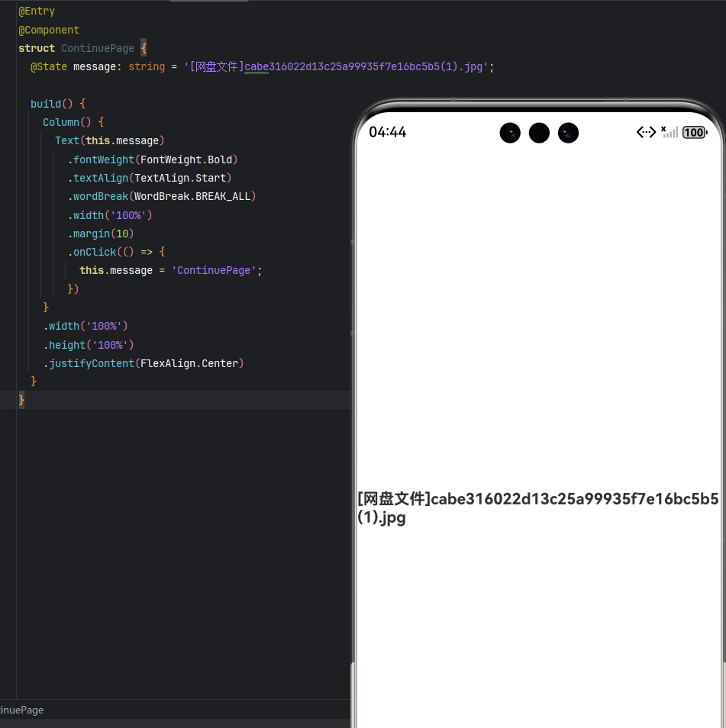Click the signal strength icon in status bar
Screen dimensions: 726x728
click(670, 132)
